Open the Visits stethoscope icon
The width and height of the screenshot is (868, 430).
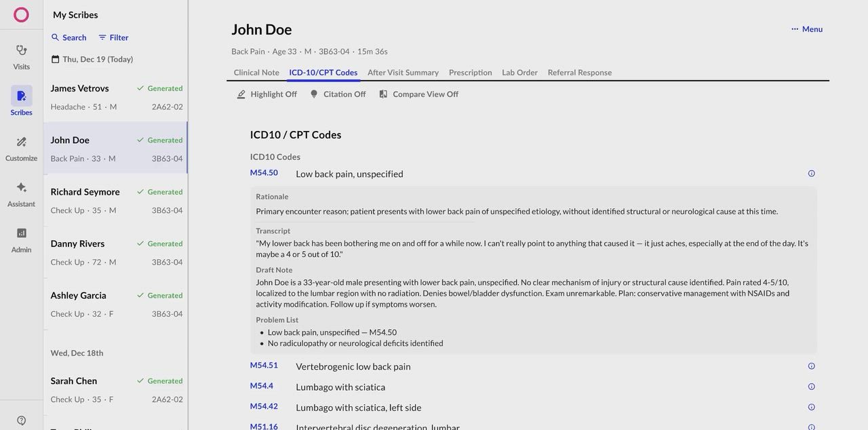click(x=21, y=50)
